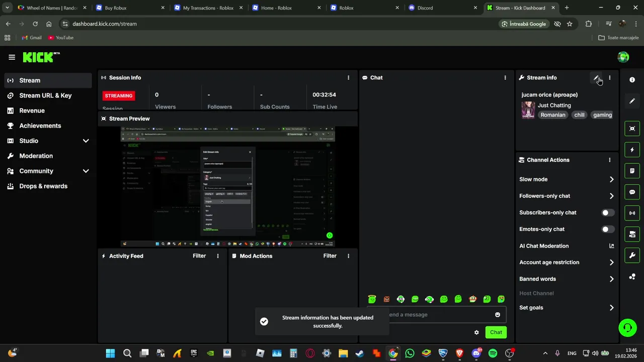Open Revenue page in sidebar
The height and width of the screenshot is (362, 644).
[48, 111]
